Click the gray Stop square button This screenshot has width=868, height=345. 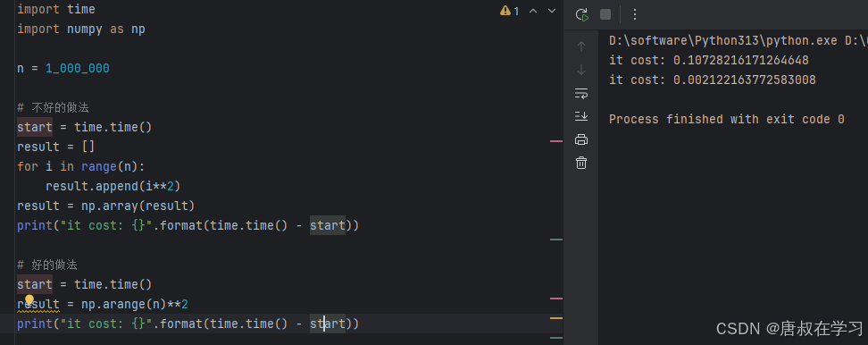(605, 14)
